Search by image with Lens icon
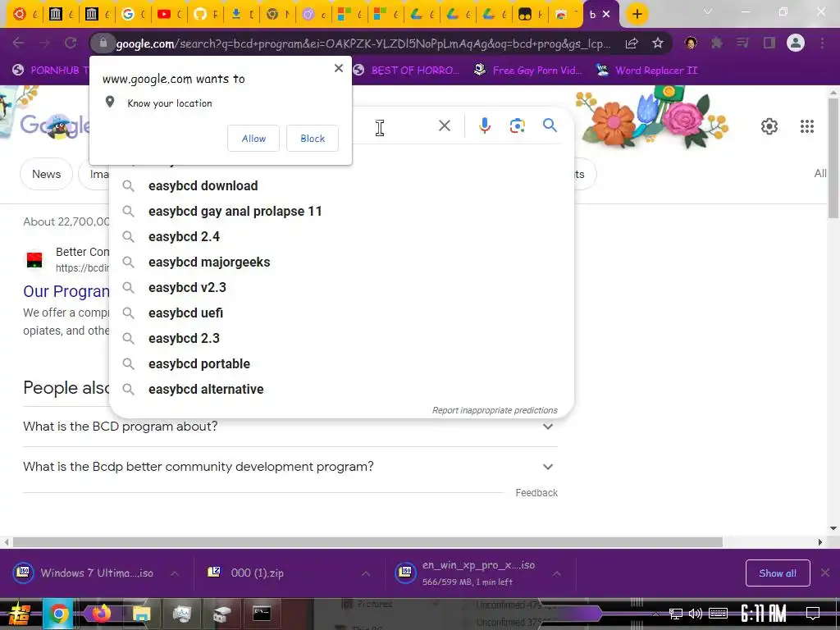This screenshot has height=630, width=840. click(x=517, y=126)
